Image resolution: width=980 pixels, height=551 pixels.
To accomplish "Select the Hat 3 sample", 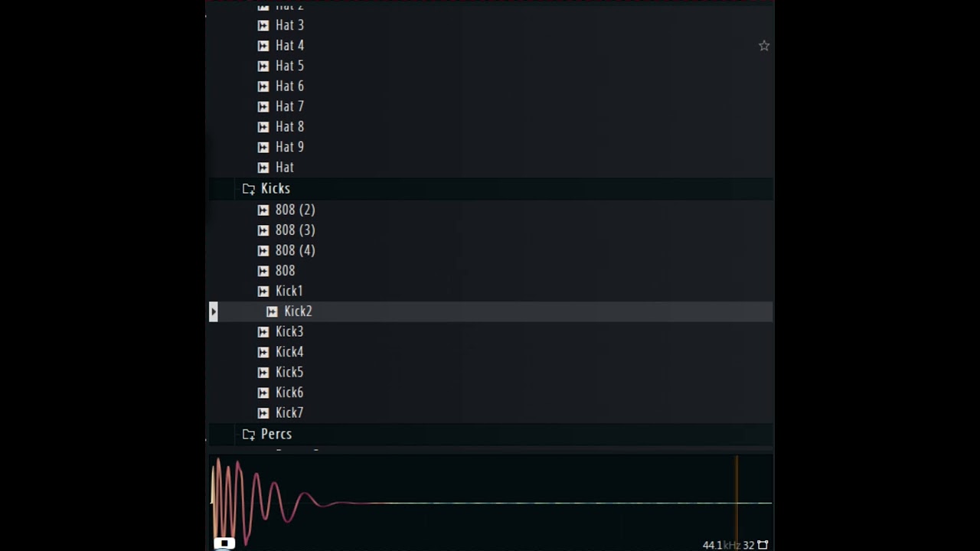I will coord(289,25).
